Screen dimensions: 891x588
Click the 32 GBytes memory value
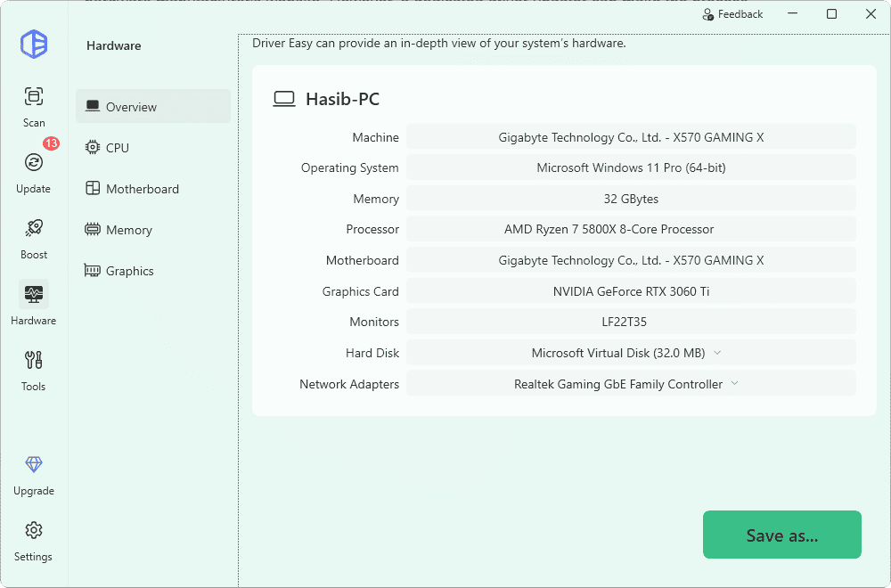point(631,199)
